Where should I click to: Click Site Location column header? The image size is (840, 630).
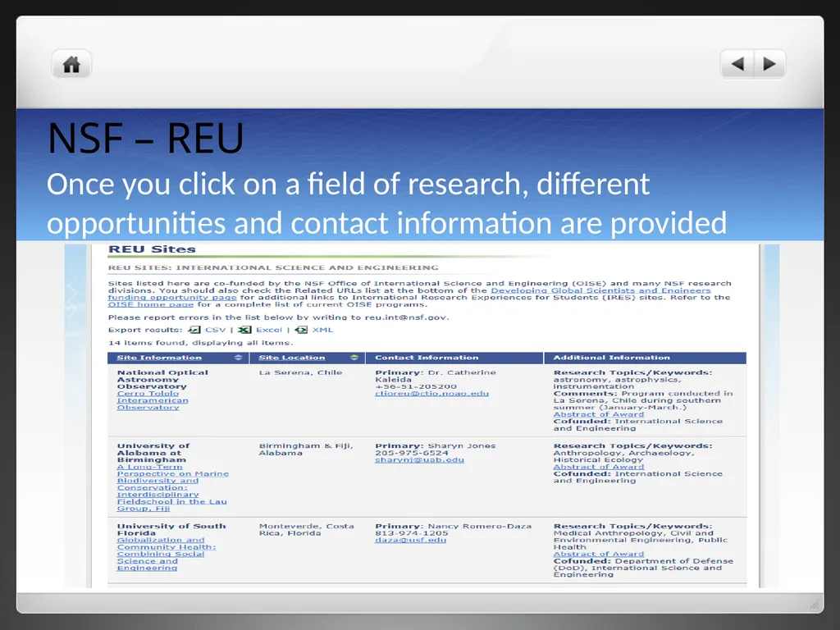pyautogui.click(x=292, y=358)
